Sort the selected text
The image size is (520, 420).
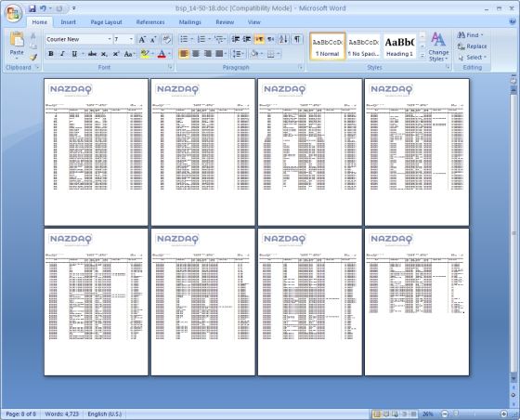[283, 39]
